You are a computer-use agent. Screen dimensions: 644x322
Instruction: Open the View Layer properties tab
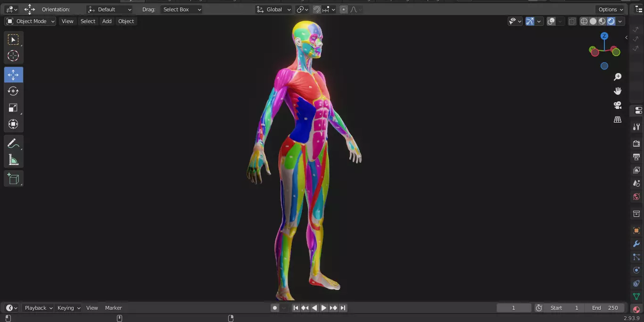point(636,170)
